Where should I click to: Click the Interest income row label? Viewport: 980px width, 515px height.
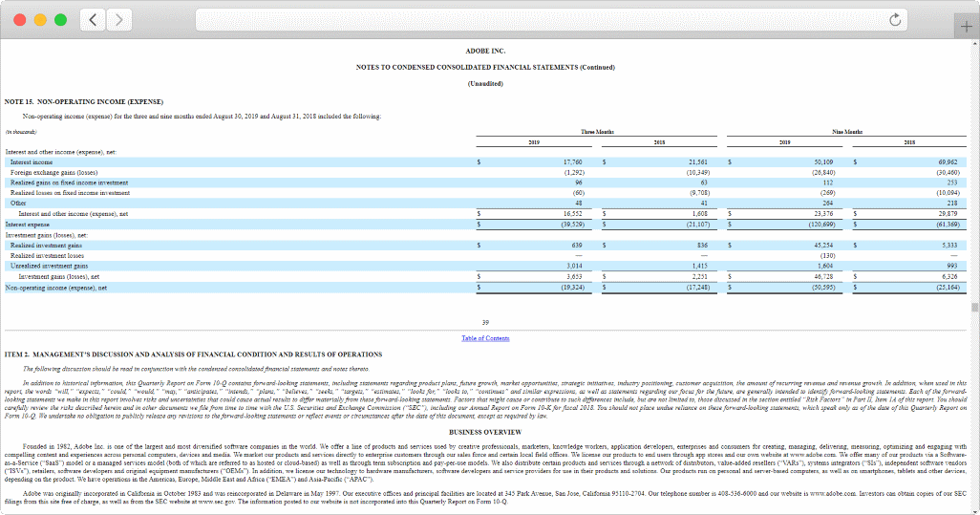(32, 162)
